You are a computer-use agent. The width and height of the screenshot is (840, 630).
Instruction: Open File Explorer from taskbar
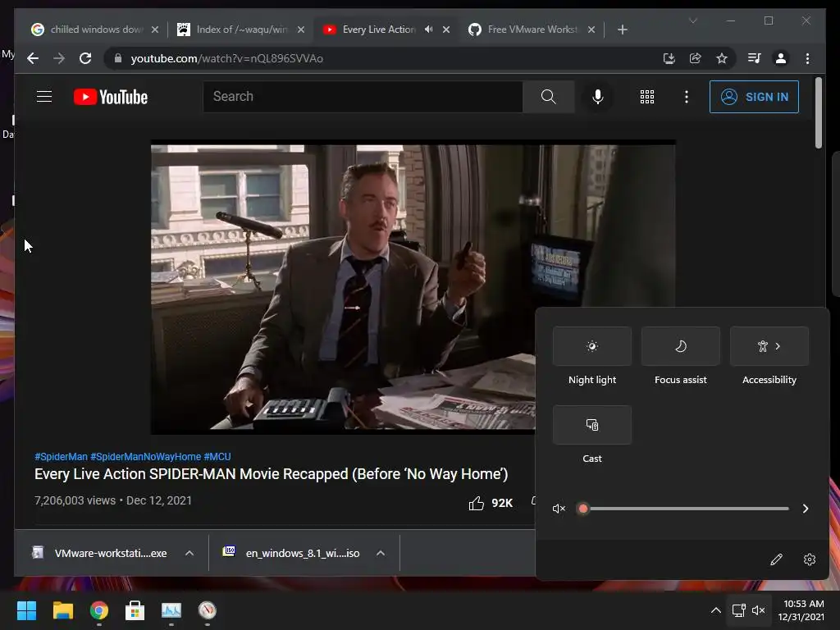62,610
